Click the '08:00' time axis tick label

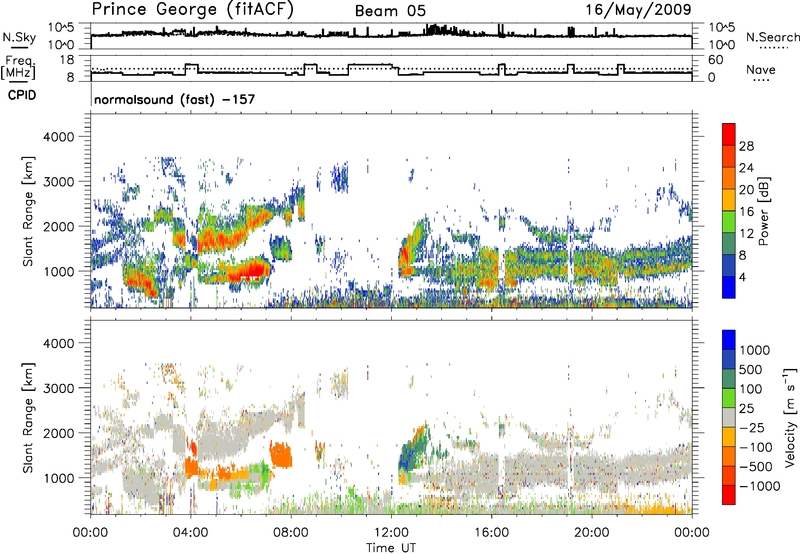coord(291,533)
